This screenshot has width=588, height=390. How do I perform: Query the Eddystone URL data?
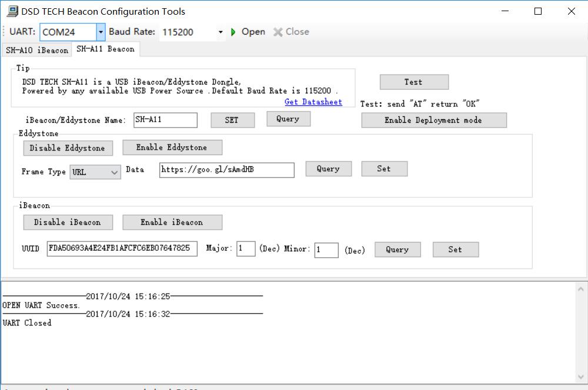pos(328,169)
